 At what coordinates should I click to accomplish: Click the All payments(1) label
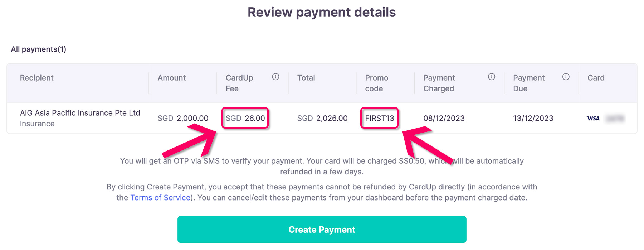(38, 49)
